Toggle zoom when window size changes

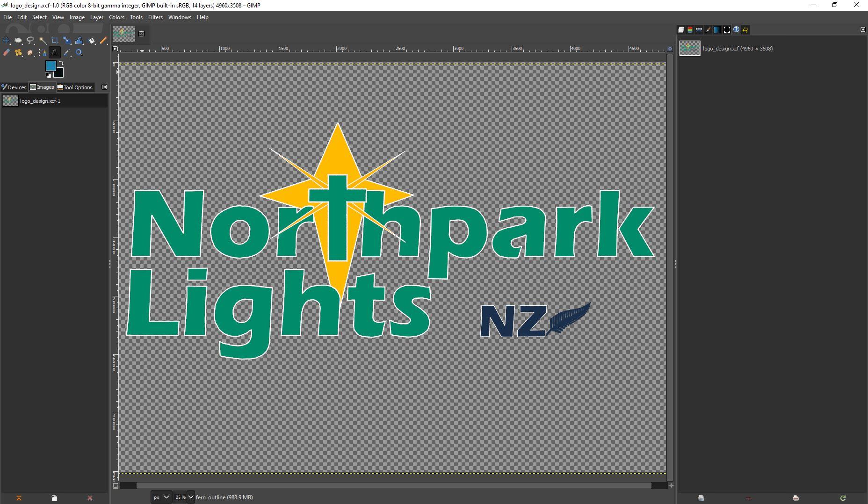670,49
